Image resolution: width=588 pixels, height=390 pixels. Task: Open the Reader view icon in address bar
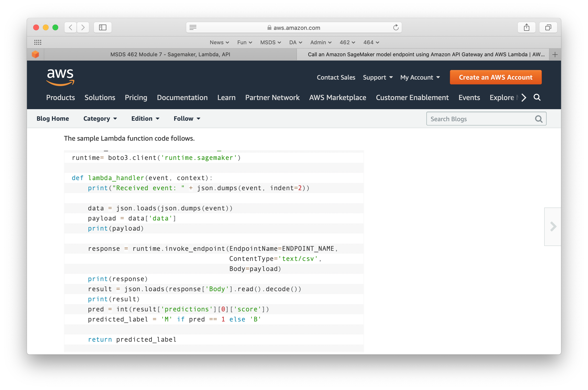click(193, 27)
